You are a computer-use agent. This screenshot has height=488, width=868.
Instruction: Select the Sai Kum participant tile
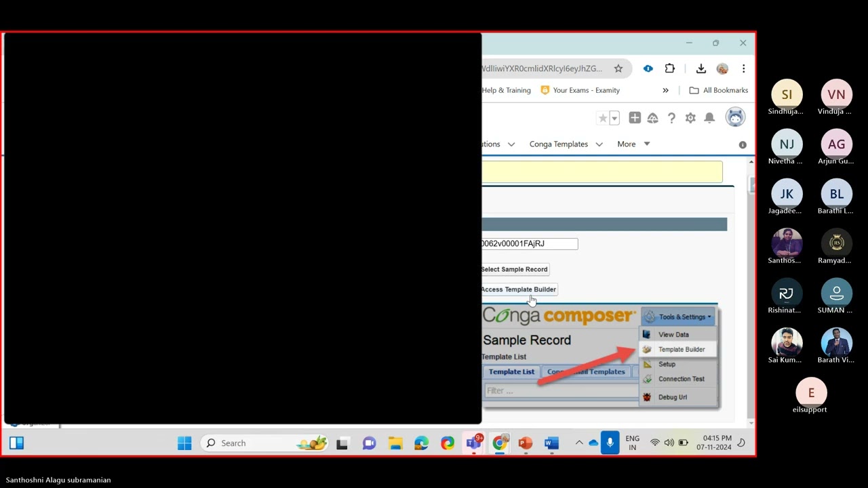click(787, 347)
